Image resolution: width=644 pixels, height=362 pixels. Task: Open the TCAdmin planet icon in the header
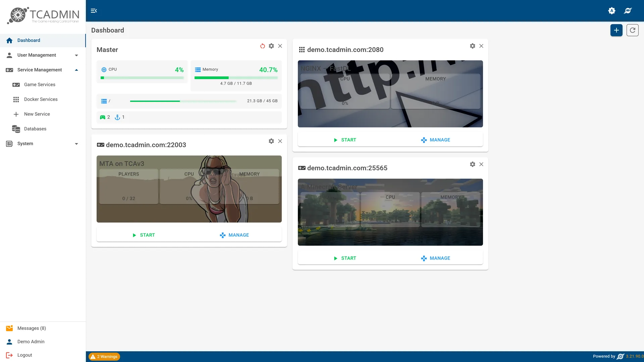(x=628, y=11)
